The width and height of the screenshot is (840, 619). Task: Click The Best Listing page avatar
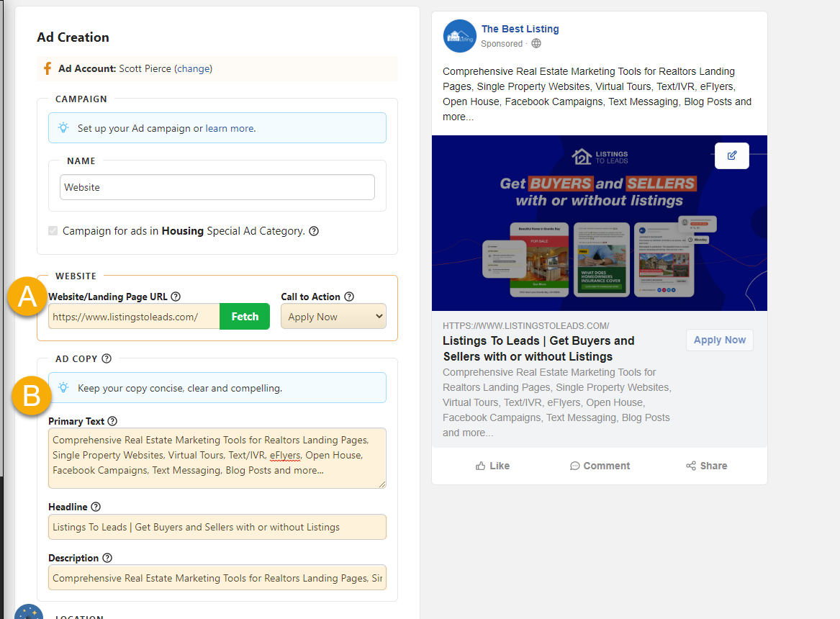point(459,36)
